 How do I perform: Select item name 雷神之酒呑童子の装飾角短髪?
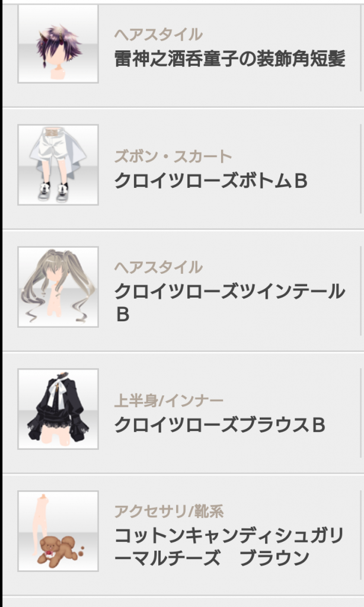click(x=229, y=59)
